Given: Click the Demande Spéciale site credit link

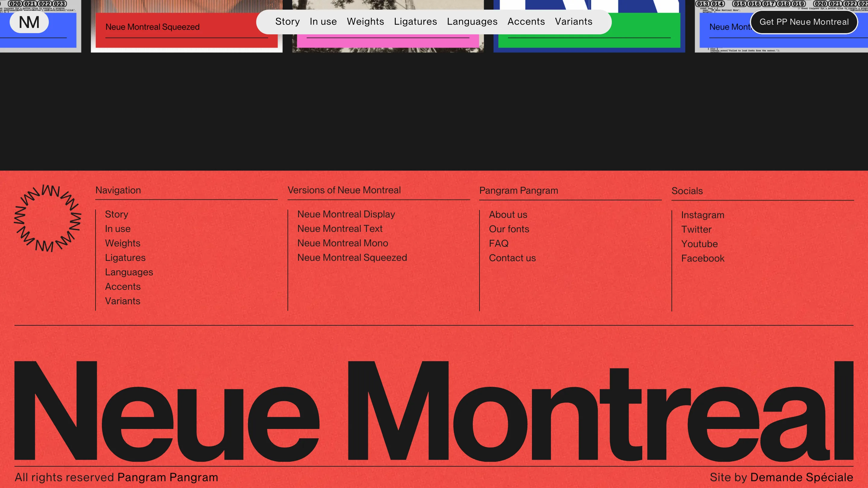Looking at the screenshot, I should [x=802, y=477].
